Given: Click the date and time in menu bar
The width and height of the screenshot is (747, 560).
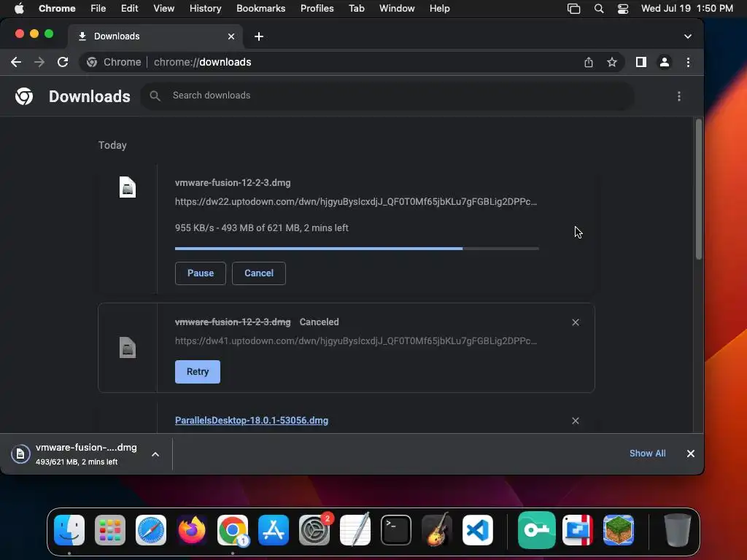Looking at the screenshot, I should [687, 8].
